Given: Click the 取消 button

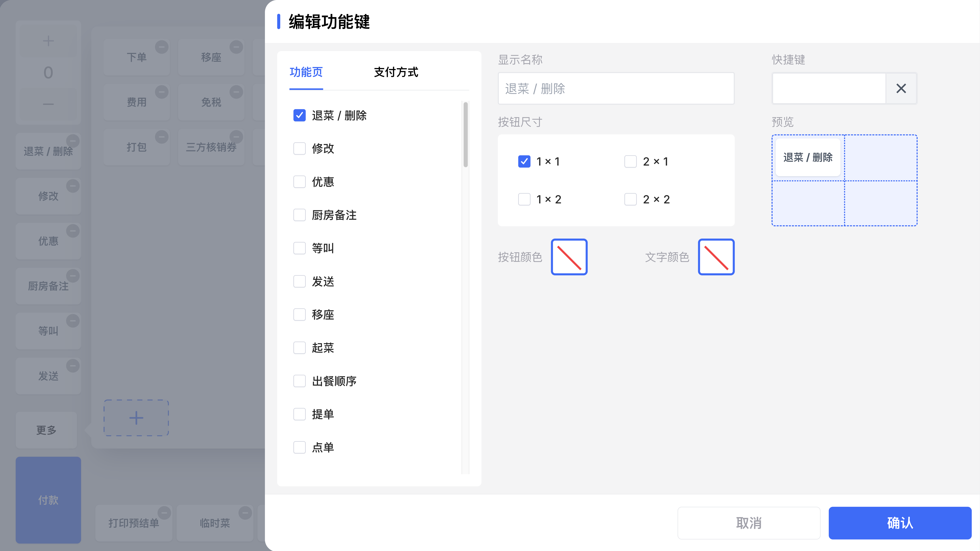Looking at the screenshot, I should (x=748, y=523).
